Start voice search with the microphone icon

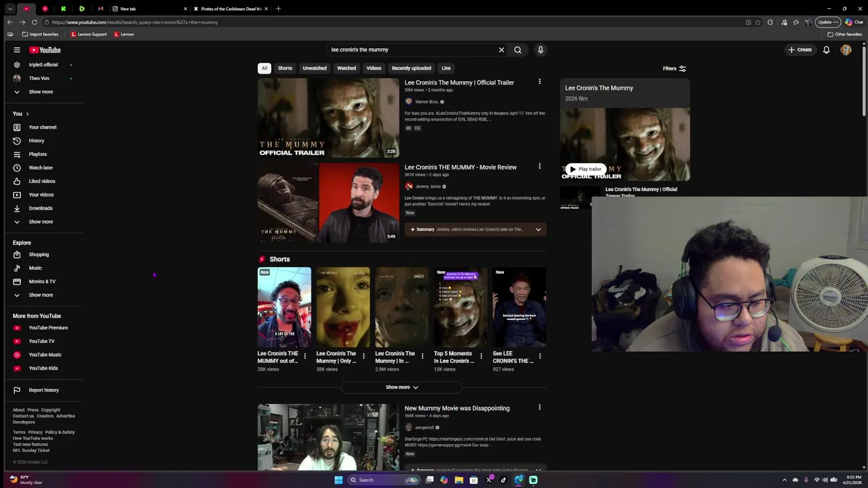[x=540, y=49]
